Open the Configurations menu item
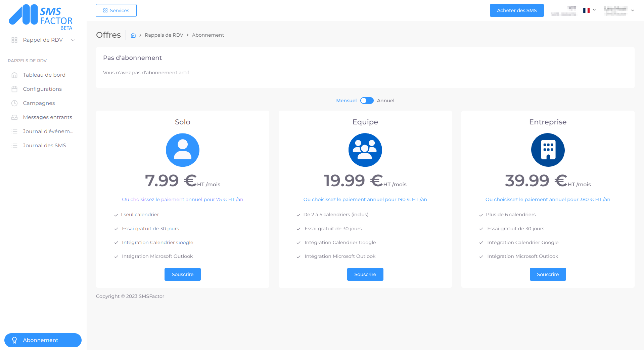This screenshot has width=644, height=350. coord(42,89)
